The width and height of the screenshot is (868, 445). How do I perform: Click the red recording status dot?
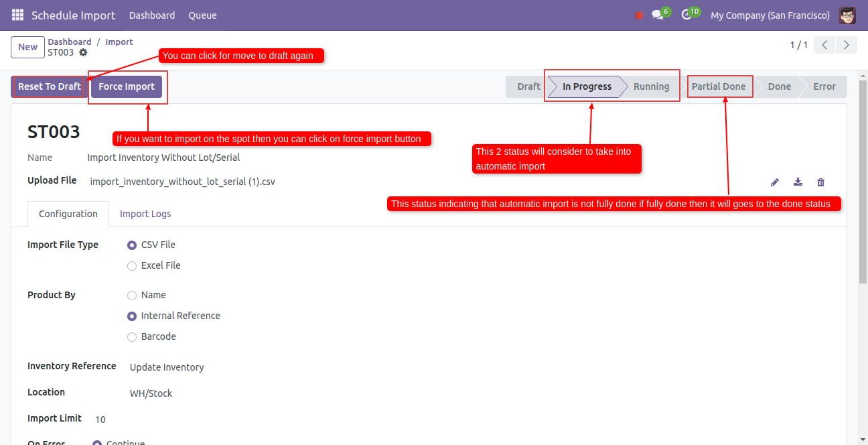(639, 15)
